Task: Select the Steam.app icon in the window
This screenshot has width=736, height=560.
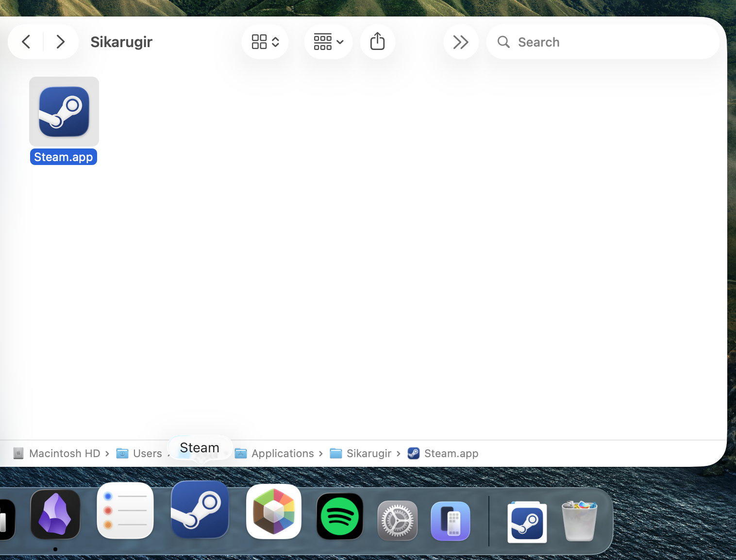Action: click(x=64, y=111)
